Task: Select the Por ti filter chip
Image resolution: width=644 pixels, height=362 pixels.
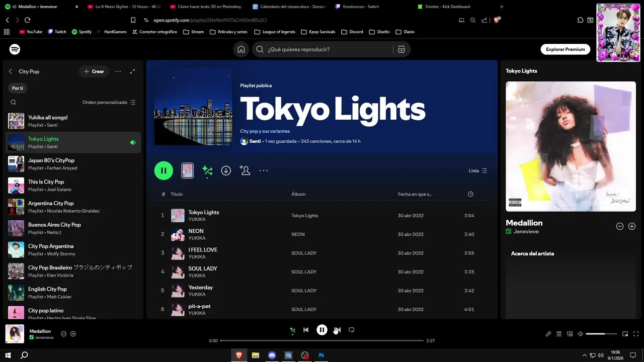Action: (18, 88)
